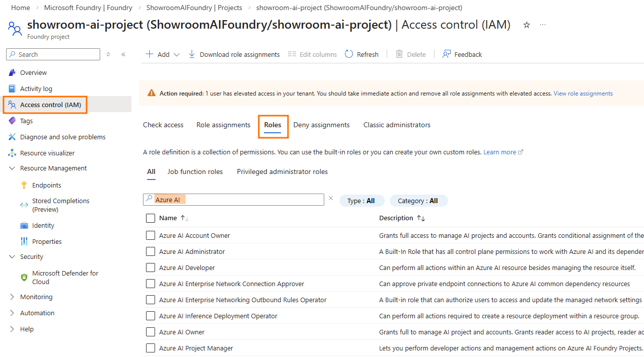The height and width of the screenshot is (357, 644).
Task: Tick the Azure AI Owner checkbox
Action: tap(151, 332)
